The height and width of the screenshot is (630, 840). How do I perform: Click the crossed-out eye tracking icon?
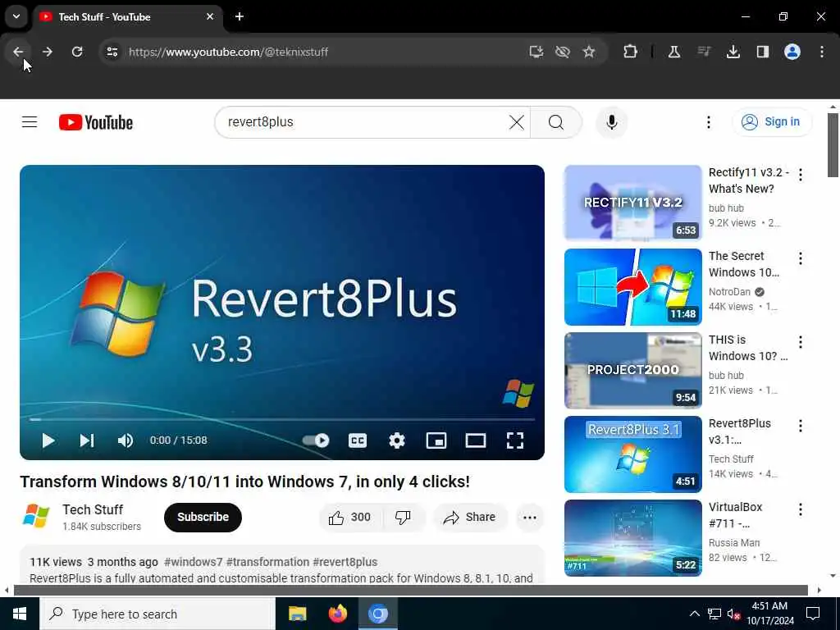coord(563,52)
